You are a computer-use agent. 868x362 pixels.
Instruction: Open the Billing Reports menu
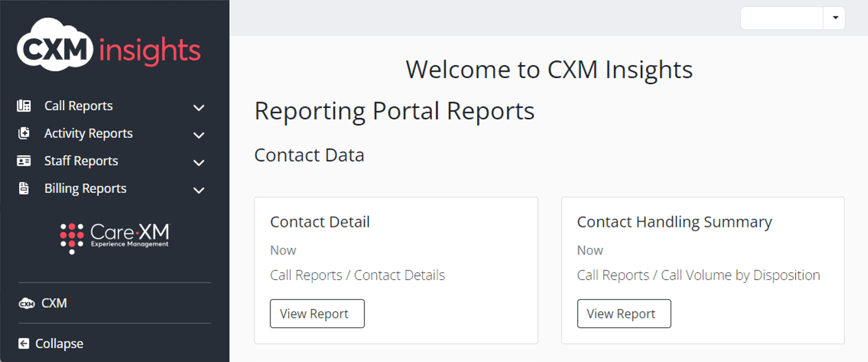click(x=85, y=188)
